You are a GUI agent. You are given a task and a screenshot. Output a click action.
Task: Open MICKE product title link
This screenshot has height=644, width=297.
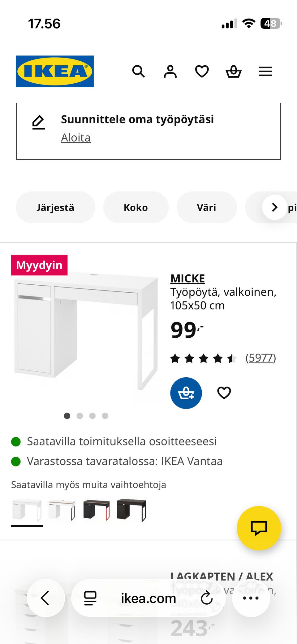coord(188,278)
